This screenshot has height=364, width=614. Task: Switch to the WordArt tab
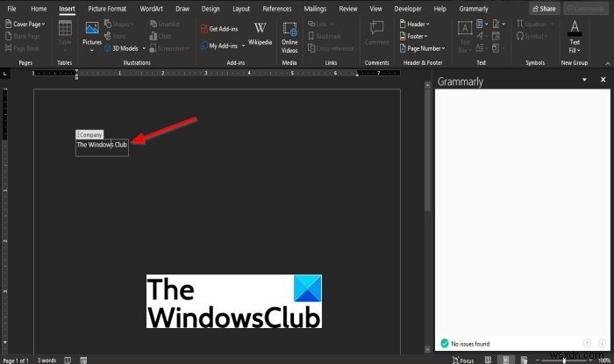coord(151,9)
